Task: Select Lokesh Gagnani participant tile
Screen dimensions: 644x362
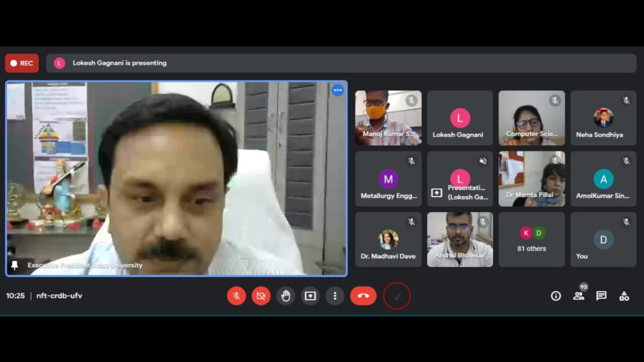Action: click(x=460, y=118)
